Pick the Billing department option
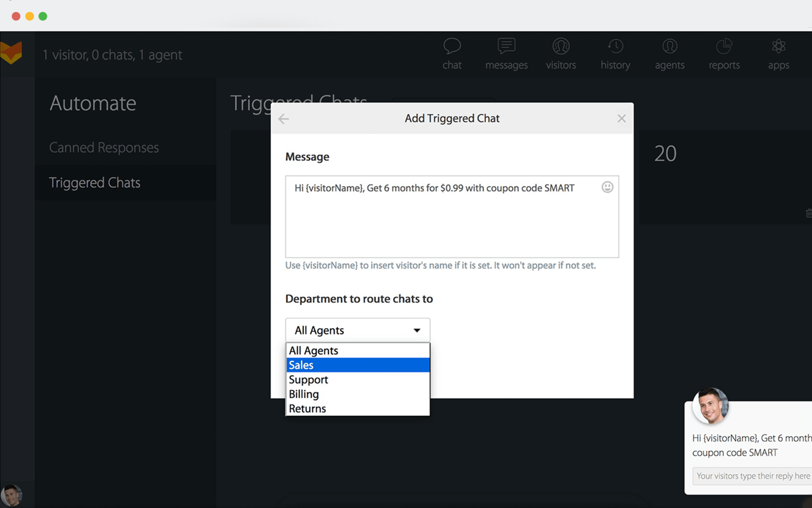 pos(357,394)
